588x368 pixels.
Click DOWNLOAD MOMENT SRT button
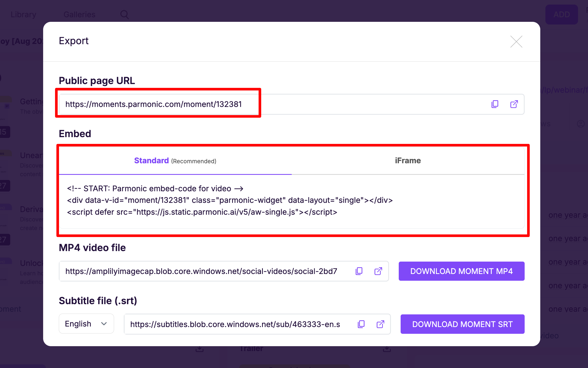[x=462, y=324]
